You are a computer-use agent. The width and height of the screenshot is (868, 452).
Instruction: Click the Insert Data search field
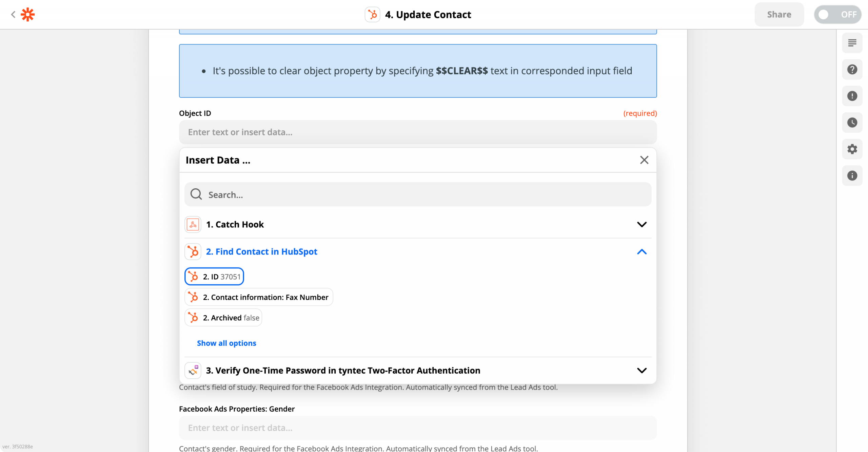[x=418, y=194]
